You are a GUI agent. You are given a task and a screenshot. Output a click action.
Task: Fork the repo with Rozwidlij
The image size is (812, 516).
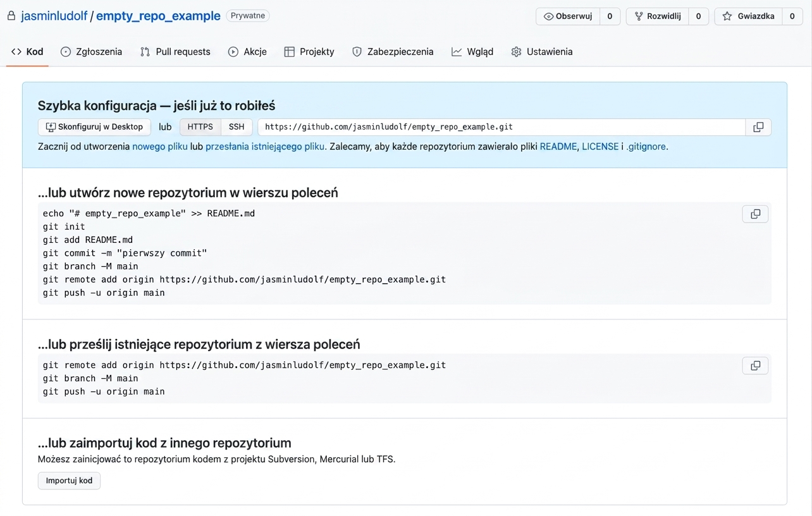[658, 16]
